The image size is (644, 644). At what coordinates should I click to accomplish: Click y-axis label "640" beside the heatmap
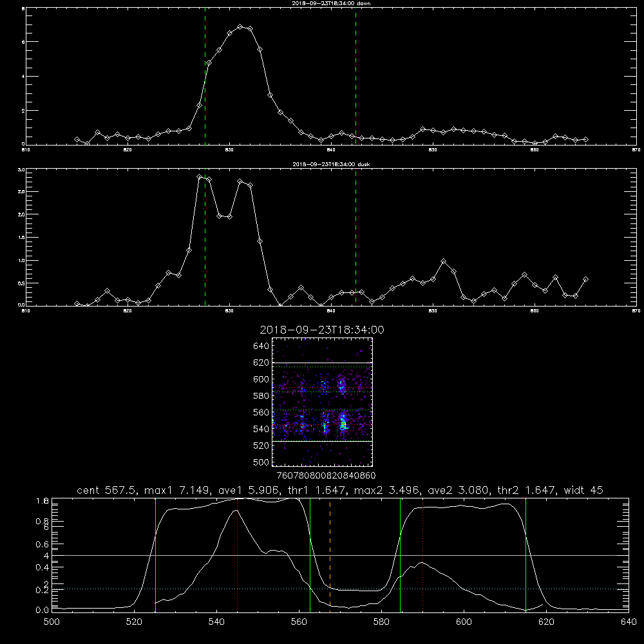pyautogui.click(x=261, y=346)
